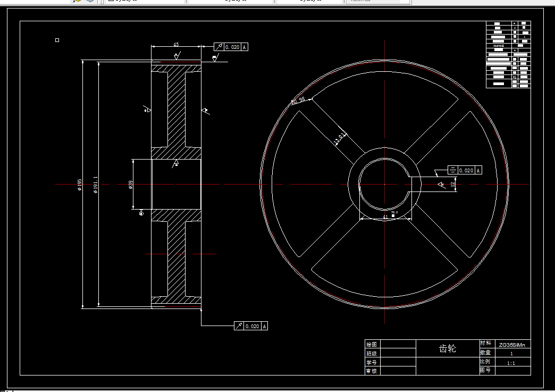
Task: Select the 1:1 scale value
Action: coord(511,363)
